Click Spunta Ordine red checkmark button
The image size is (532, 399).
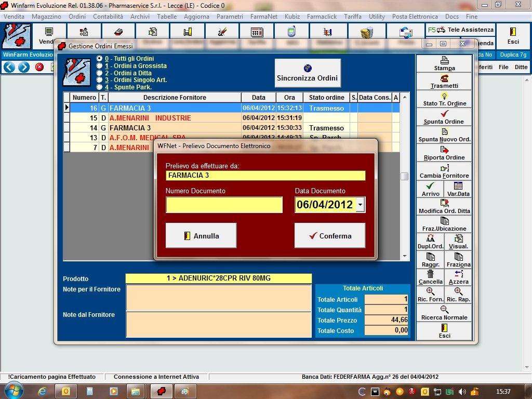[x=444, y=117]
